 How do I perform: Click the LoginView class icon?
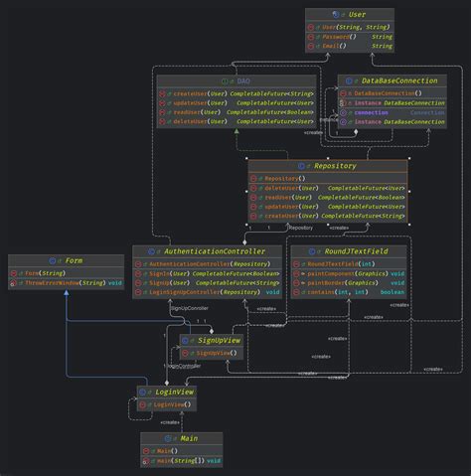tap(142, 393)
